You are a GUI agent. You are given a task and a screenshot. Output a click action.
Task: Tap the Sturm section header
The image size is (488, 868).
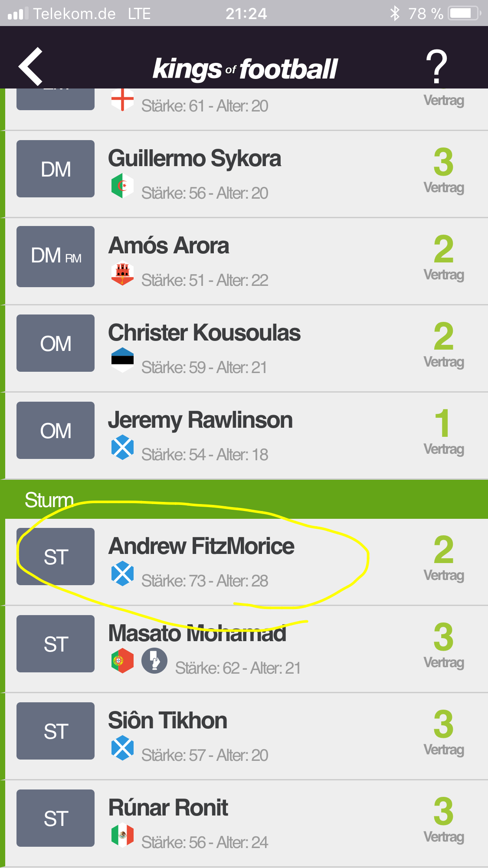click(x=244, y=499)
